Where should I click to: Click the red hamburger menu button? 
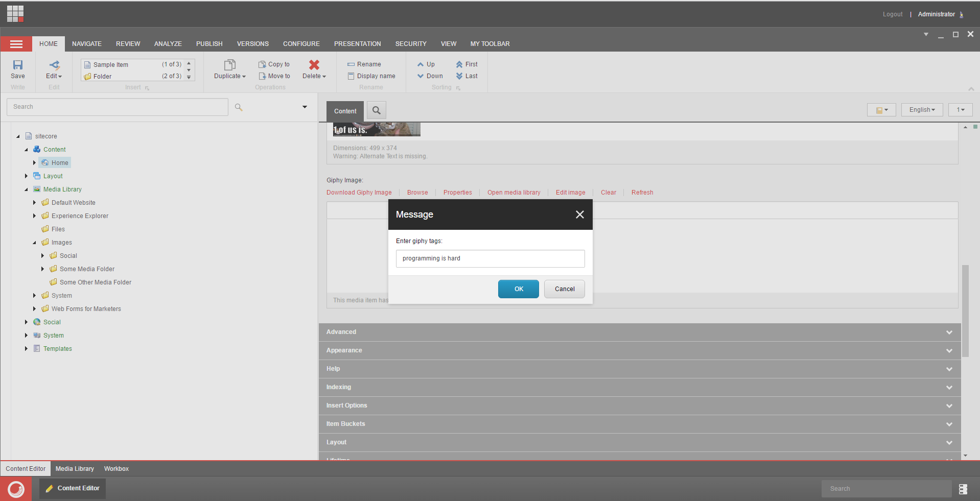point(16,44)
